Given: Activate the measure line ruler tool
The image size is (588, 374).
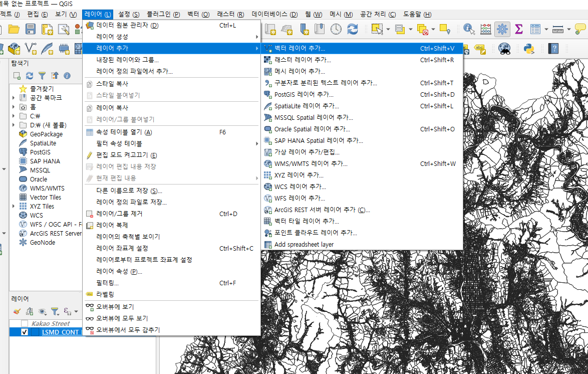Looking at the screenshot, I should (x=558, y=29).
